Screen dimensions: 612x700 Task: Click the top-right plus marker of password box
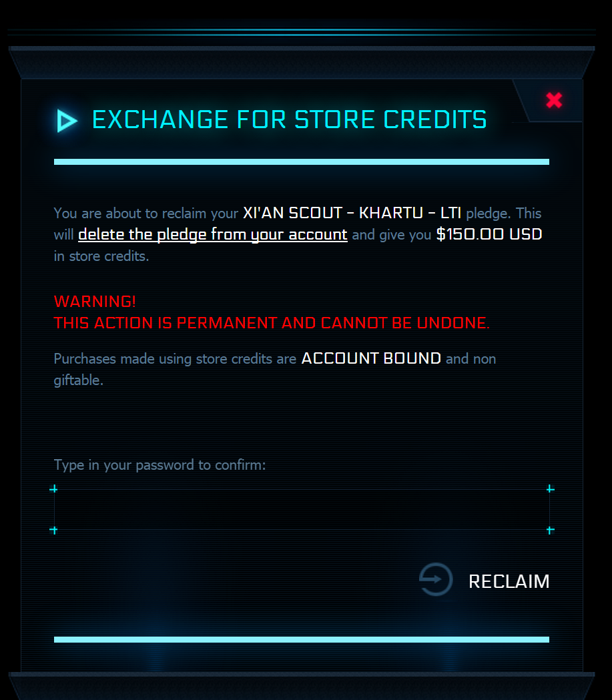pyautogui.click(x=550, y=489)
